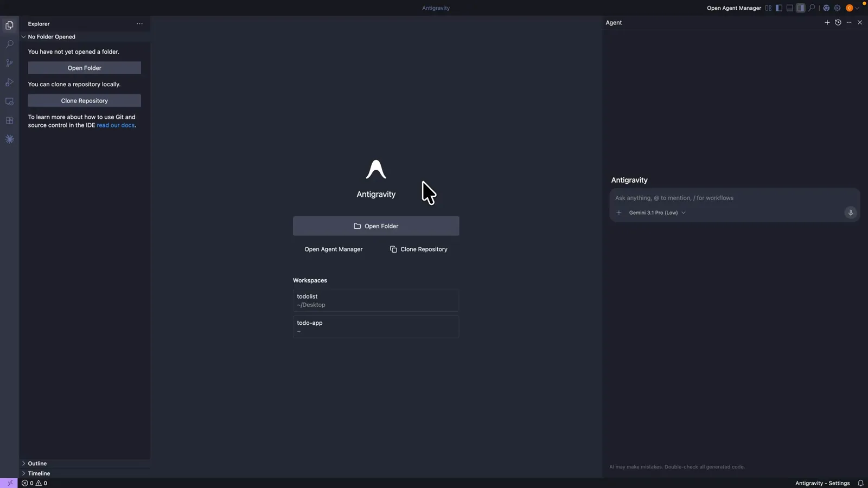Open the Source Control view icon
This screenshot has width=868, height=488.
(9, 63)
